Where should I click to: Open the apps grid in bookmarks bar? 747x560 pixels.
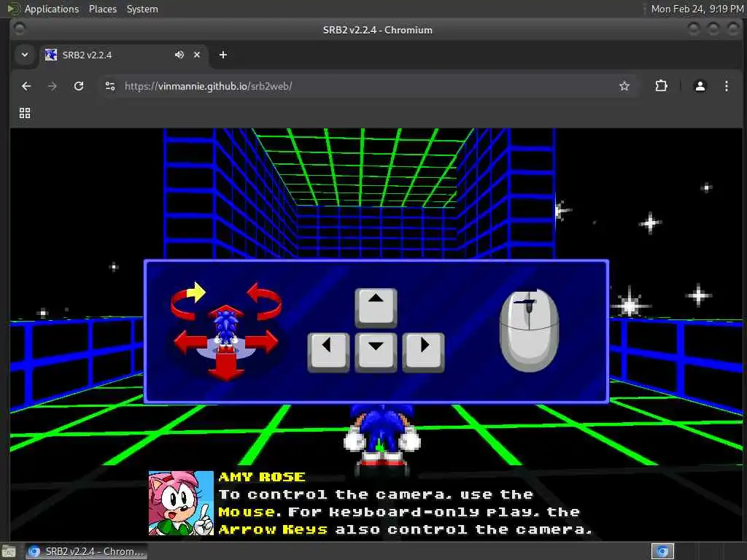(x=25, y=113)
